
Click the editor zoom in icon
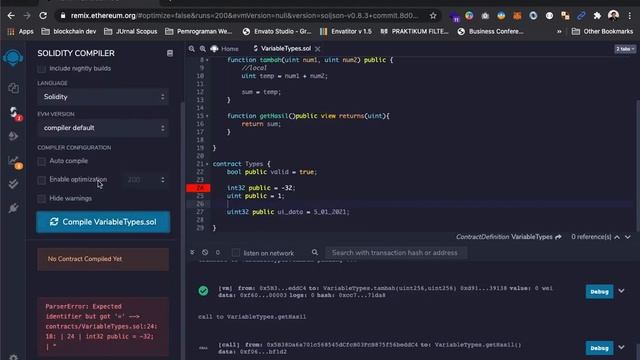pos(202,49)
